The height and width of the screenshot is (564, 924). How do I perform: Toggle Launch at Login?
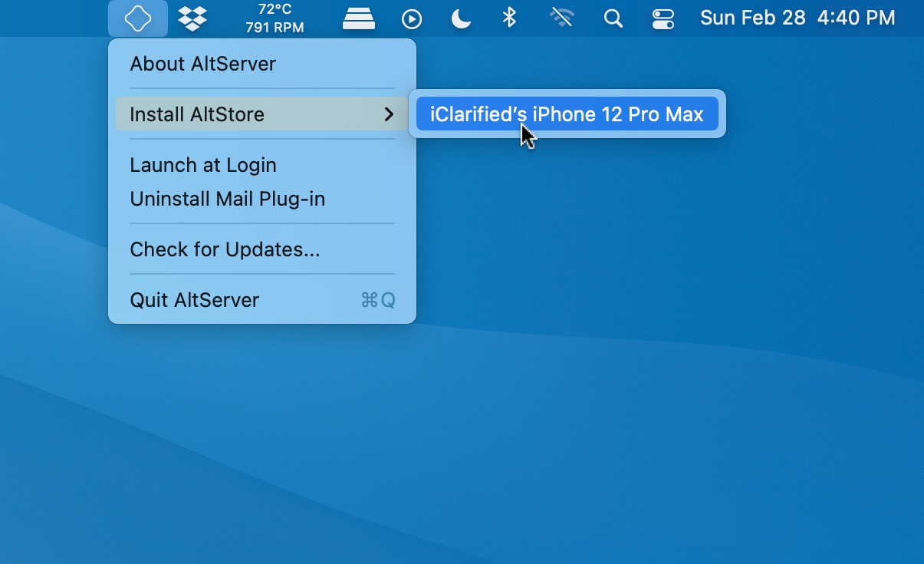[262, 165]
